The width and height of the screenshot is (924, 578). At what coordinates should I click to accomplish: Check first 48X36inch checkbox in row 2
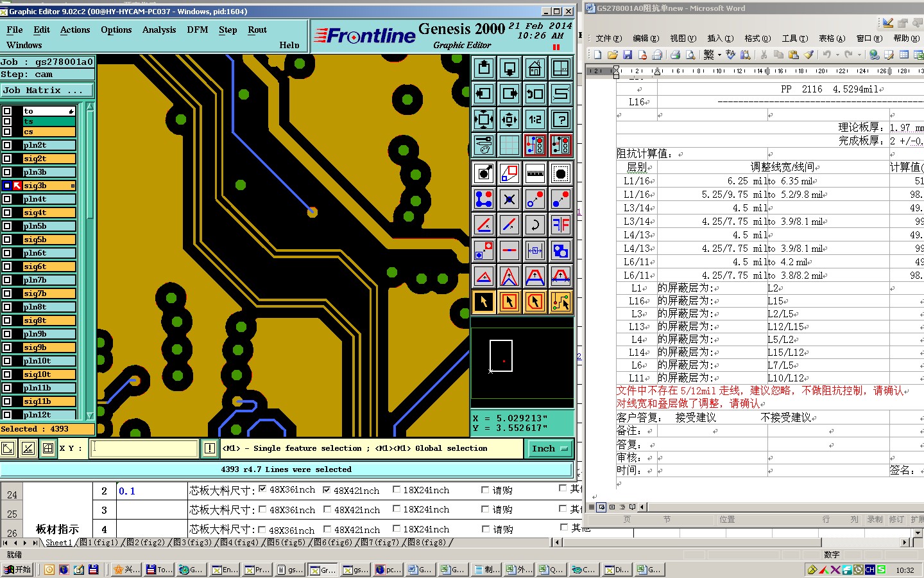(262, 489)
